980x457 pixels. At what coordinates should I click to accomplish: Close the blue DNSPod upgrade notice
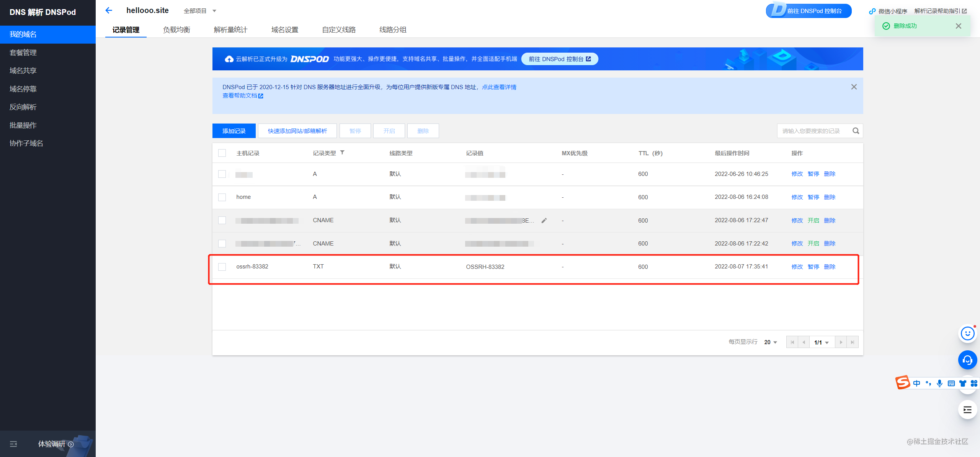(x=854, y=87)
